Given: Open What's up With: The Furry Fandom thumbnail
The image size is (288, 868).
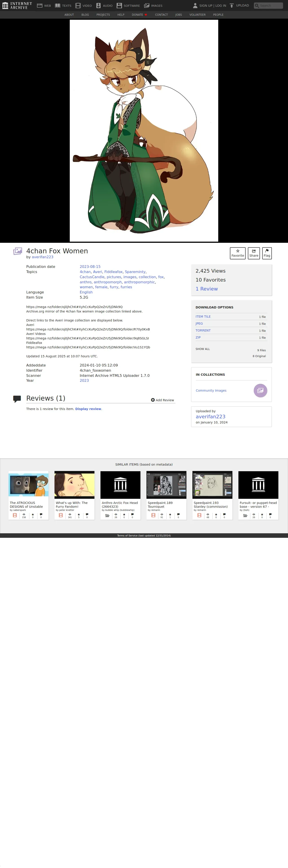Looking at the screenshot, I should (x=74, y=485).
